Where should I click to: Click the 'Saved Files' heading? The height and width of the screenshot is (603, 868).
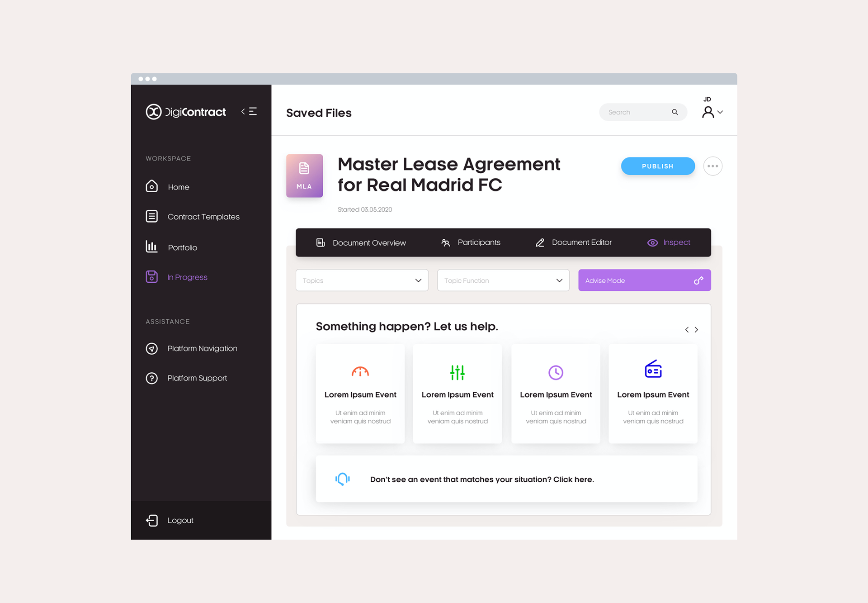pos(319,113)
